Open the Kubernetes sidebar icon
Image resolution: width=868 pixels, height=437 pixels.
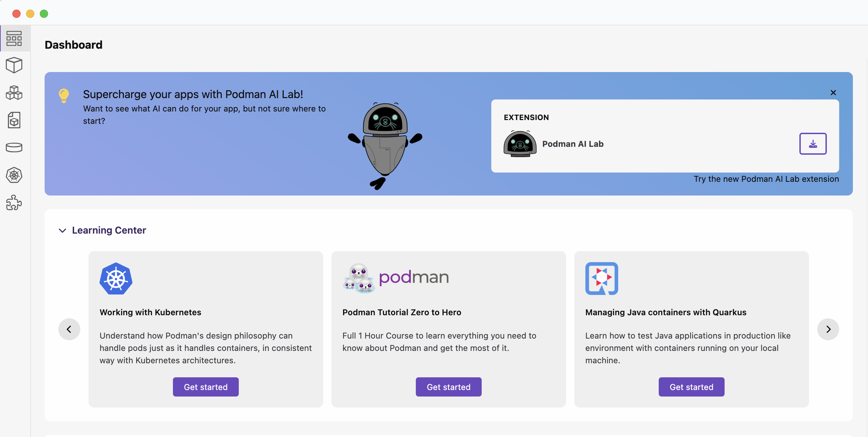(x=14, y=175)
